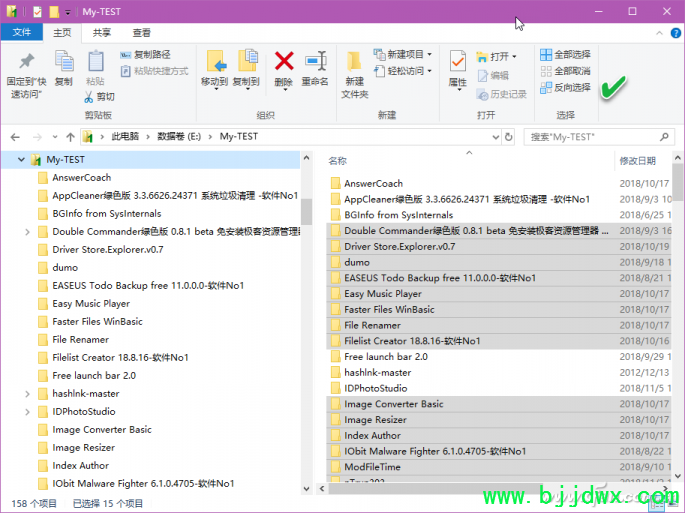Click the Pin to Quick access icon
The image size is (685, 513).
pos(26,62)
